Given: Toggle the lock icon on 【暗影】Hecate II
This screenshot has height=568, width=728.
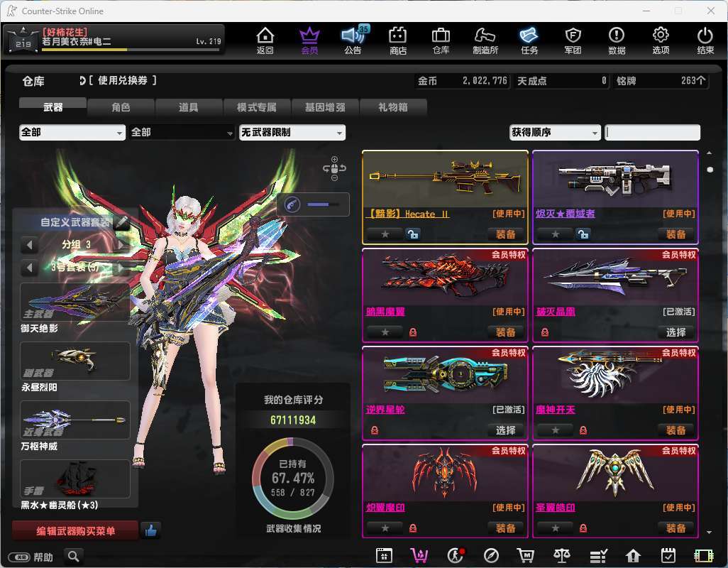Looking at the screenshot, I should [412, 234].
